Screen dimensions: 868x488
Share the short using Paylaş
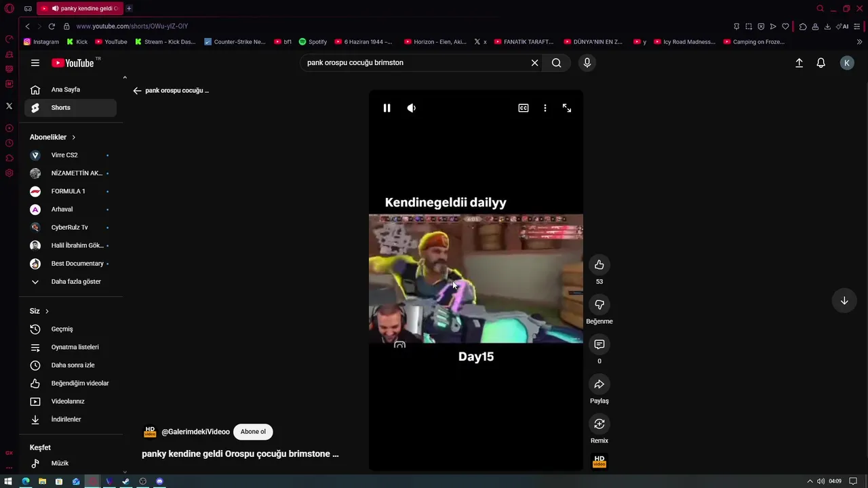point(599,384)
